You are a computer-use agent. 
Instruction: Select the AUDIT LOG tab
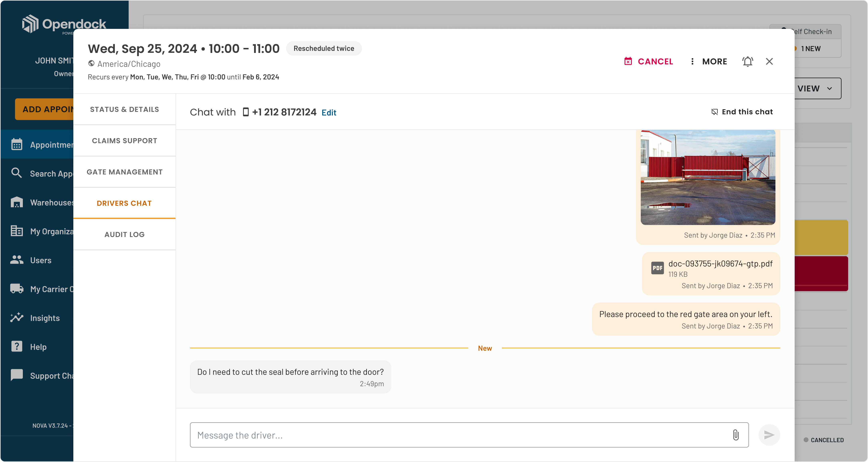(x=124, y=234)
